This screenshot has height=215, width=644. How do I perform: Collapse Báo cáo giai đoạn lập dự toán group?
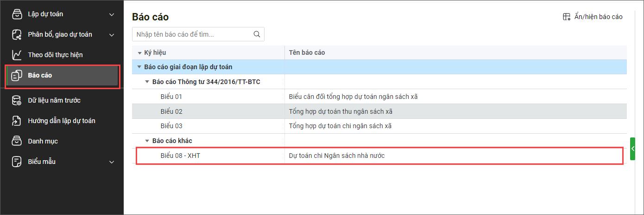[x=139, y=67]
